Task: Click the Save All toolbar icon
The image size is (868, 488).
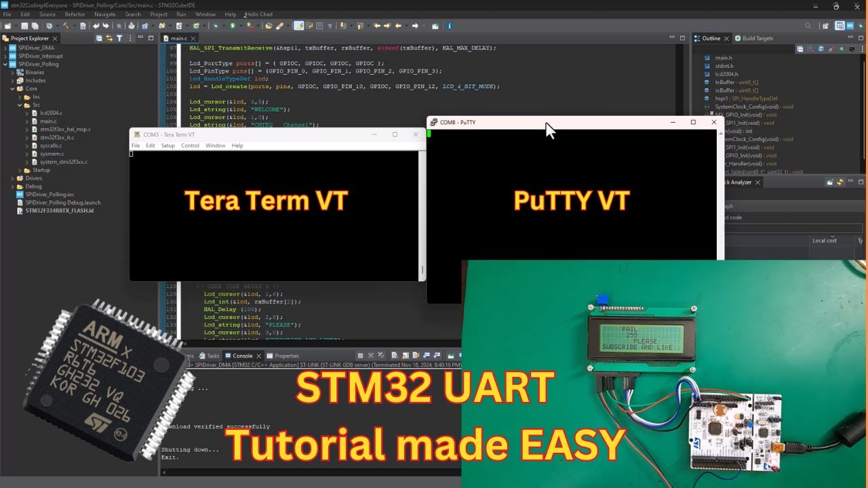Action: pos(35,26)
